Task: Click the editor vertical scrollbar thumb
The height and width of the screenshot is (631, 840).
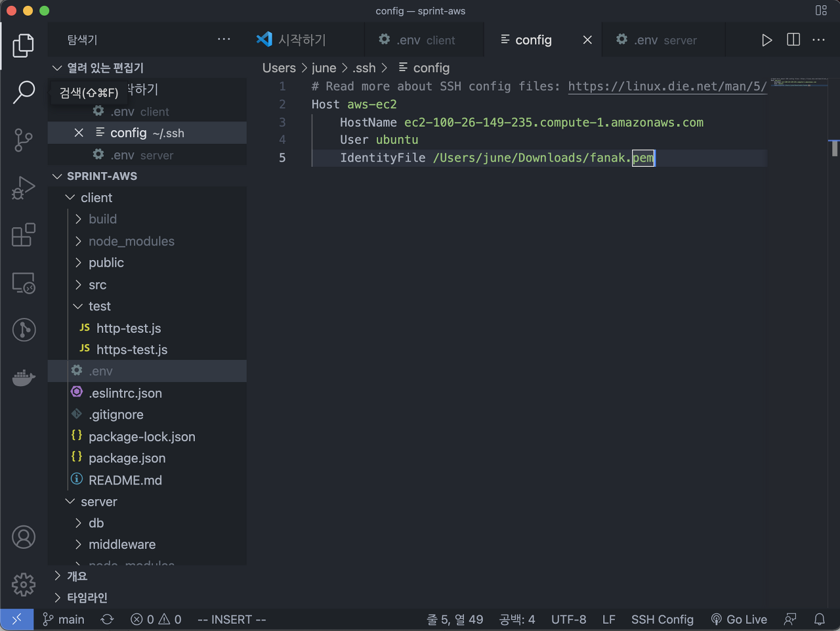Action: click(x=835, y=148)
